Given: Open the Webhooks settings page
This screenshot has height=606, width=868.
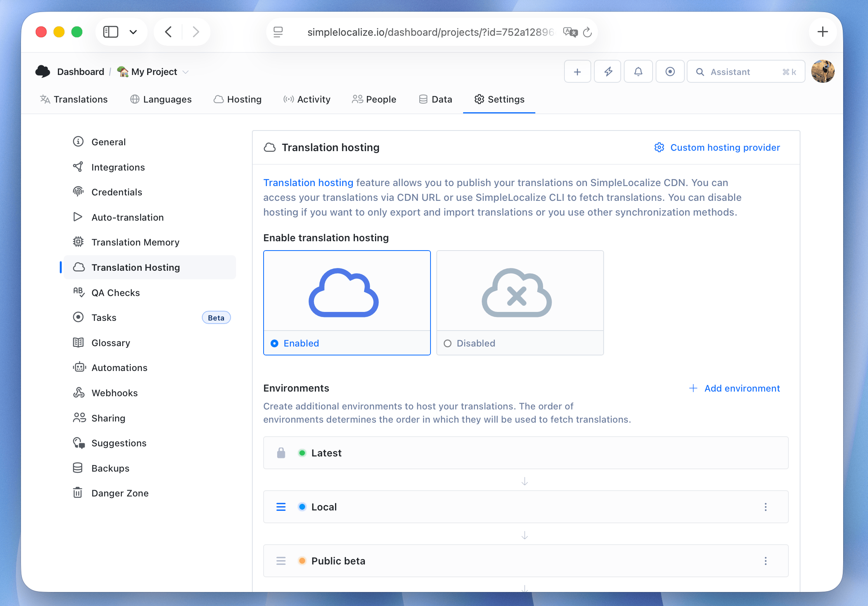Looking at the screenshot, I should (115, 393).
